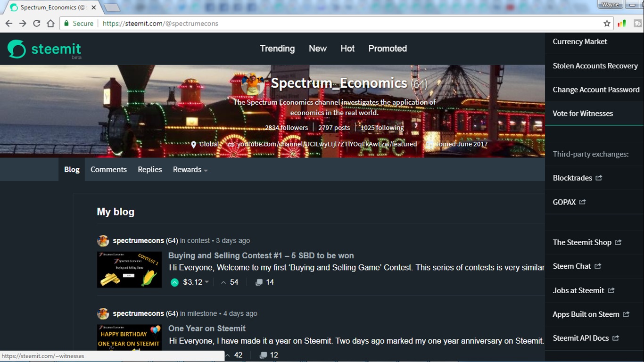
Task: Click the 'My blog' heading
Action: click(116, 212)
